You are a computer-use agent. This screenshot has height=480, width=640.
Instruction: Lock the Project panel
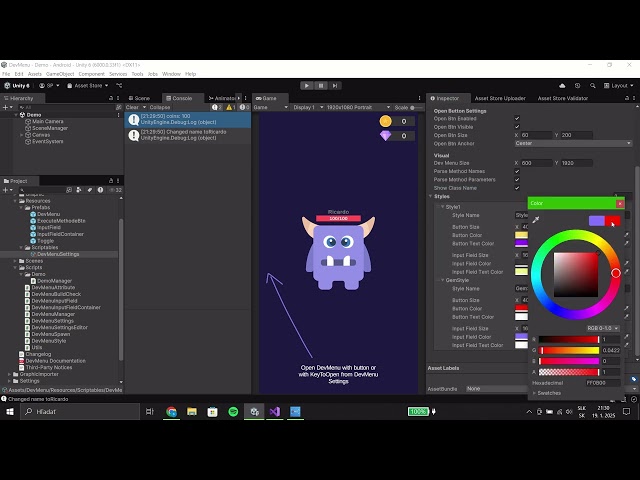tap(111, 181)
